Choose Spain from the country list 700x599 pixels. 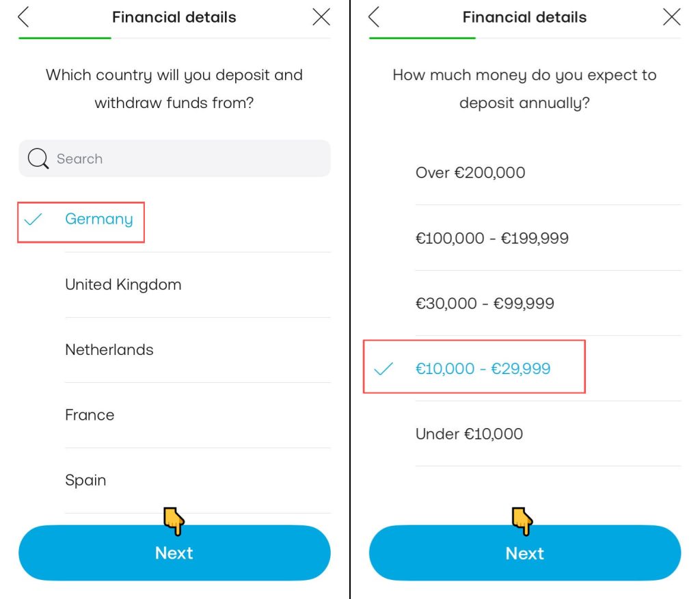(85, 480)
